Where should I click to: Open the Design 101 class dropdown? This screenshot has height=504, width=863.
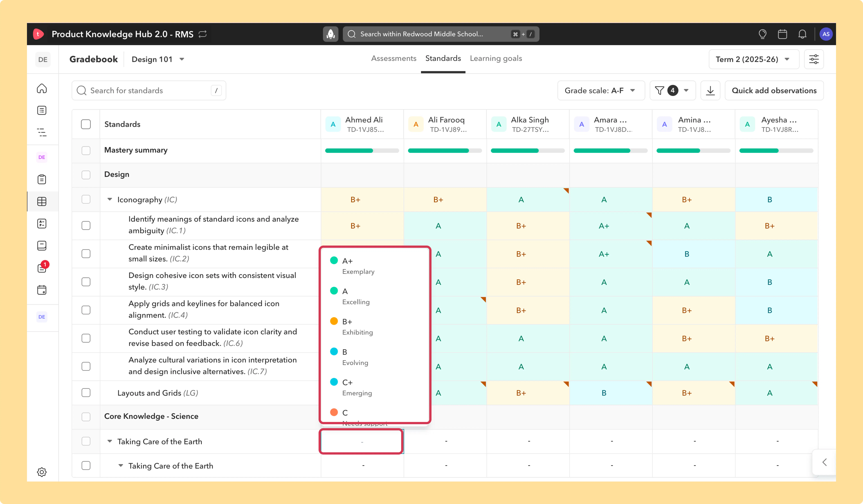[158, 59]
